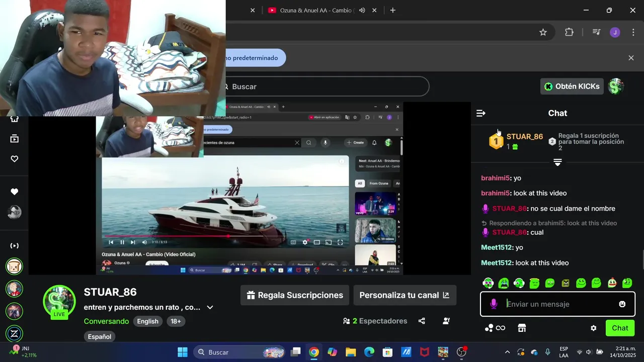Open Chrome media controls icon

click(596, 32)
